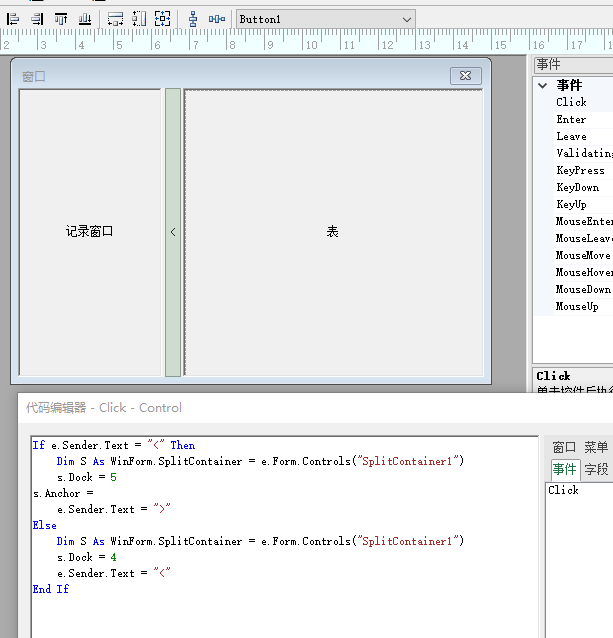Click the 'End If' code line

coord(51,590)
